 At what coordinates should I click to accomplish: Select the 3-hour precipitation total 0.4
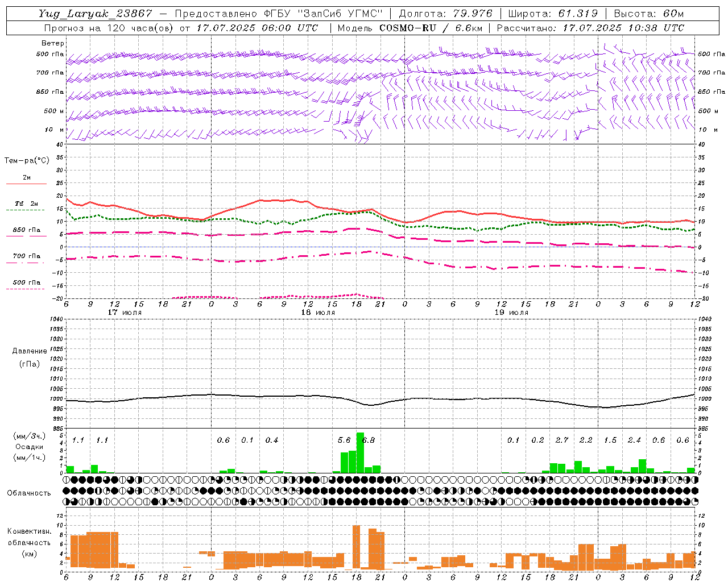click(272, 440)
